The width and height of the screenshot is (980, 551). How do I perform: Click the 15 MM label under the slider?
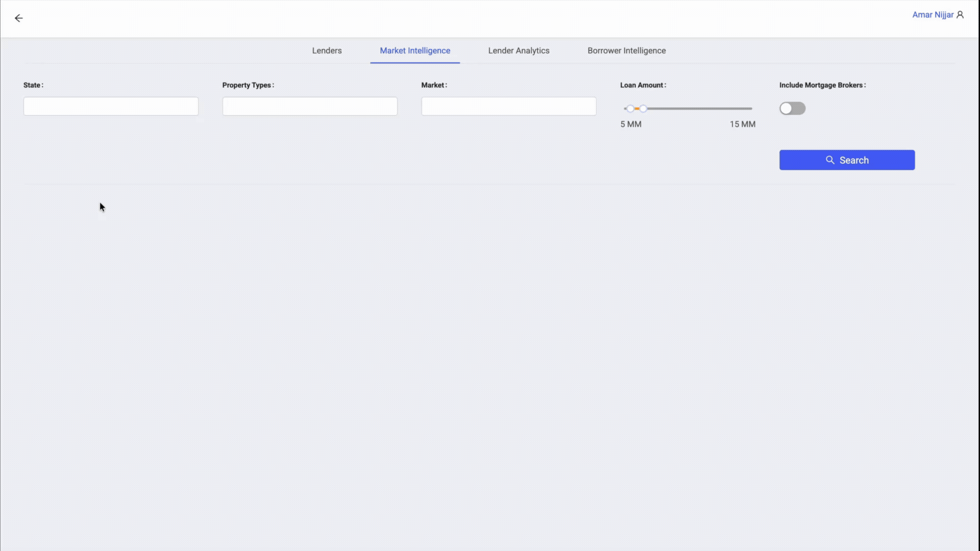coord(743,124)
